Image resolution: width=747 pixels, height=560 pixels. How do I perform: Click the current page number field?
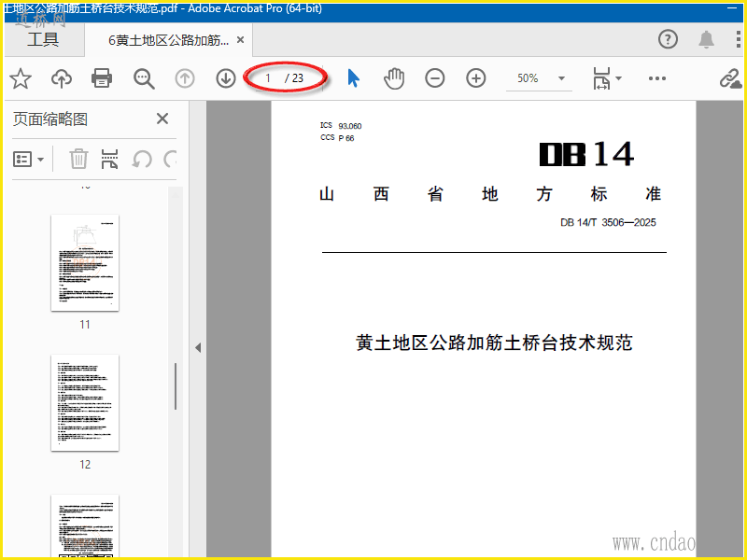tap(268, 78)
